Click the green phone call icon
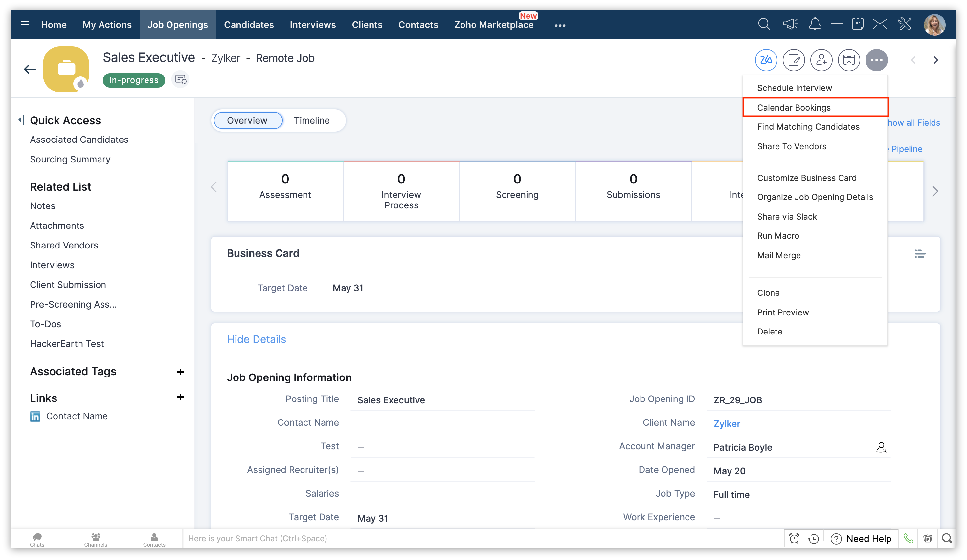The image size is (967, 560). 908,539
